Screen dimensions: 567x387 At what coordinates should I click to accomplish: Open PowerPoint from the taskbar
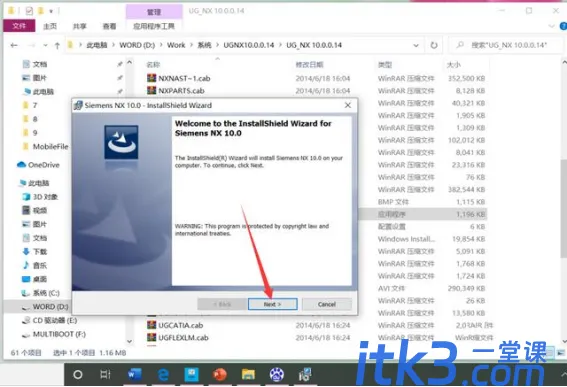point(219,375)
